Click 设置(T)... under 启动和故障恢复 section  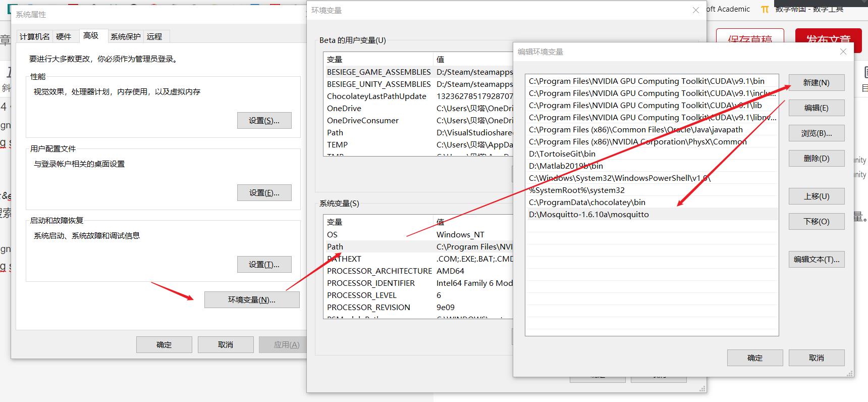264,265
